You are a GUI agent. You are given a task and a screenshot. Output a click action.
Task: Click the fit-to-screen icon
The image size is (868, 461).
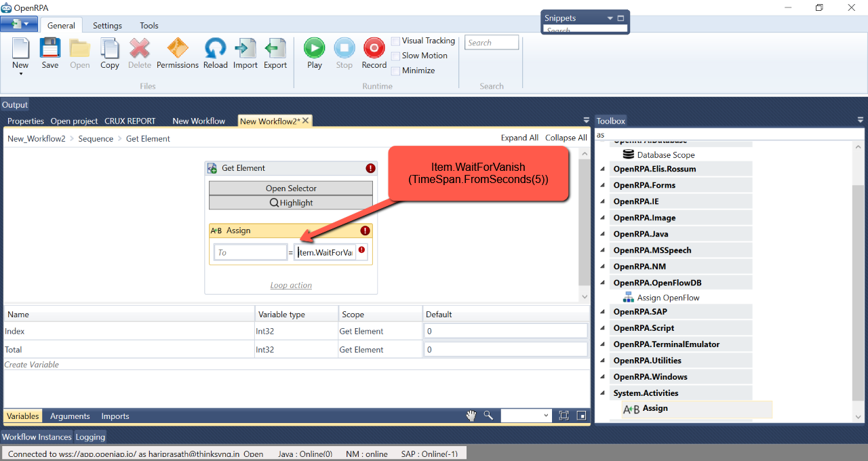click(564, 416)
